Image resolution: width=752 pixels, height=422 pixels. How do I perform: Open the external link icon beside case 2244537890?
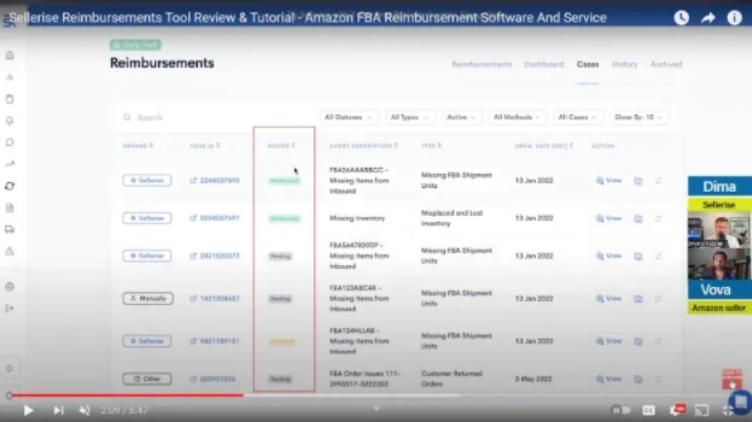click(x=193, y=180)
